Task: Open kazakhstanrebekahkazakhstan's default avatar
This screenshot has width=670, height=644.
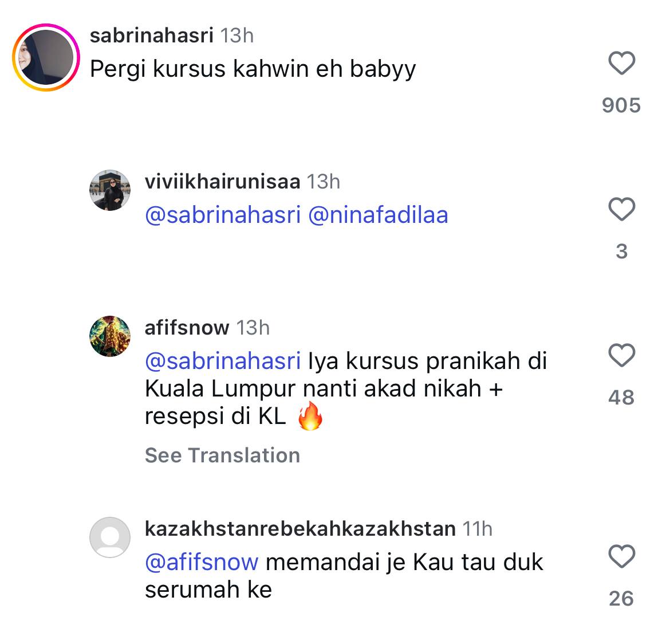Action: point(110,537)
